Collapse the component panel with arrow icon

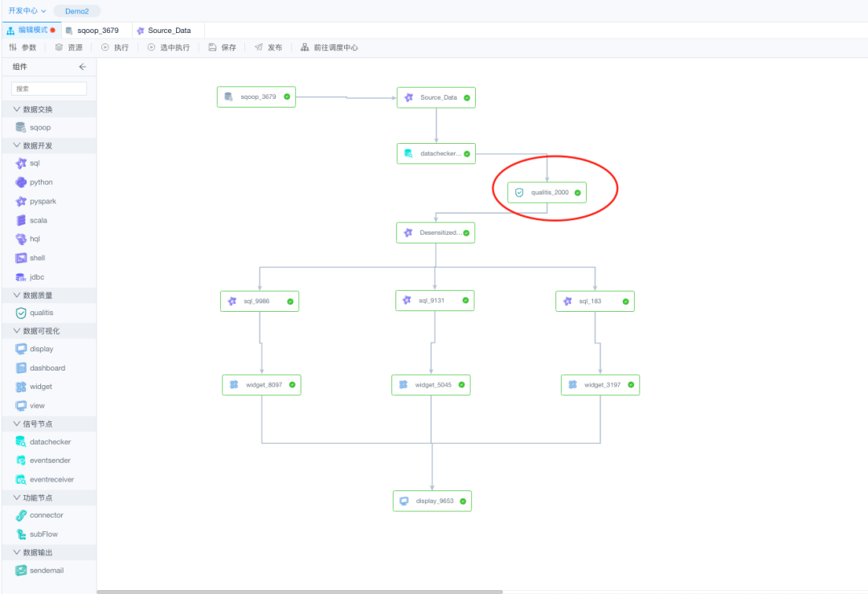(x=82, y=67)
